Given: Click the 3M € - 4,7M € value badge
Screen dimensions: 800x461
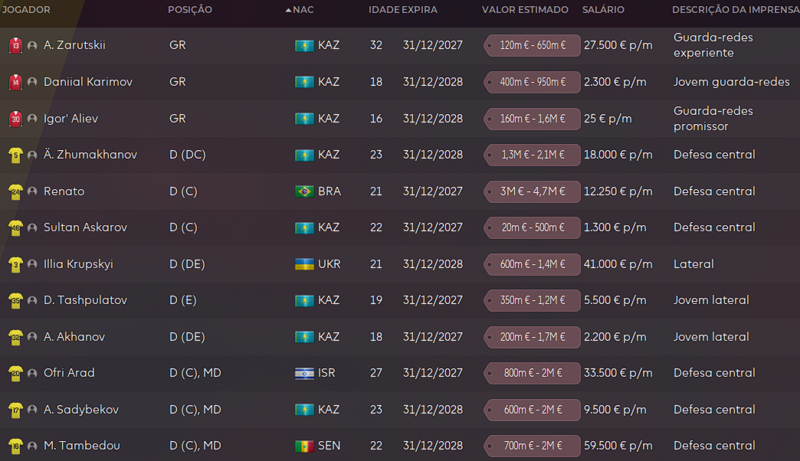Looking at the screenshot, I should [532, 192].
